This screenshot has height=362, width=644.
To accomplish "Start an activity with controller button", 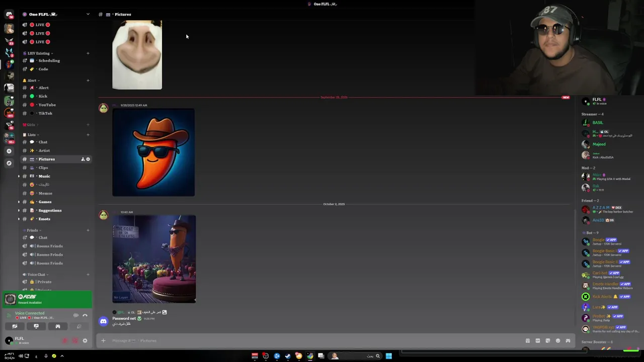I will [57, 326].
